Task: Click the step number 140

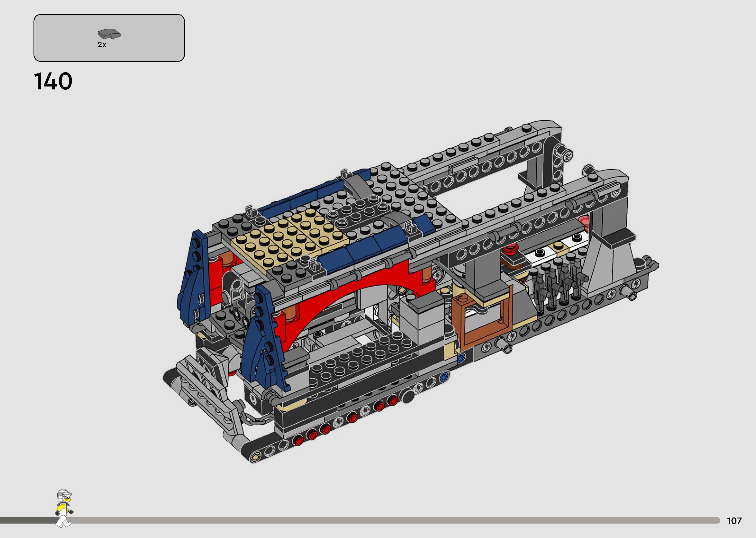Action: 53,81
